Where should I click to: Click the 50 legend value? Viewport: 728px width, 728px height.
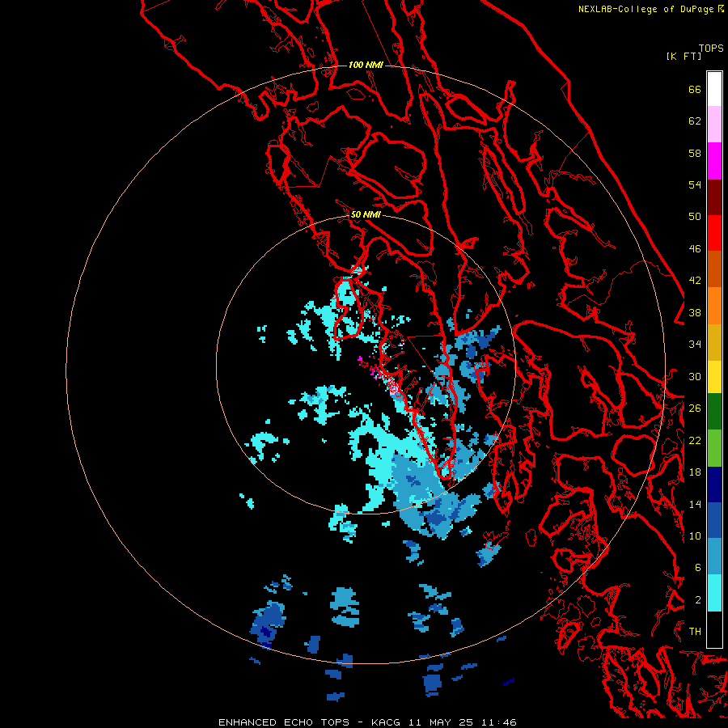pyautogui.click(x=695, y=217)
